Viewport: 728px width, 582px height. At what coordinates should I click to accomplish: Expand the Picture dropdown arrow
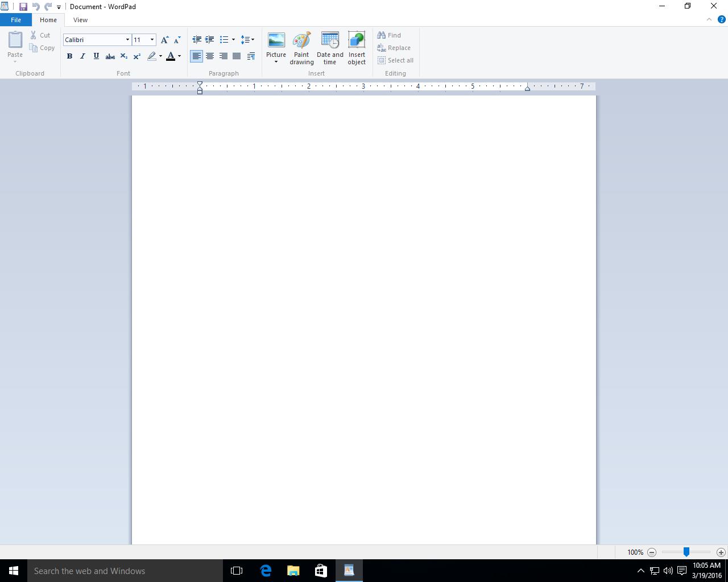276,62
